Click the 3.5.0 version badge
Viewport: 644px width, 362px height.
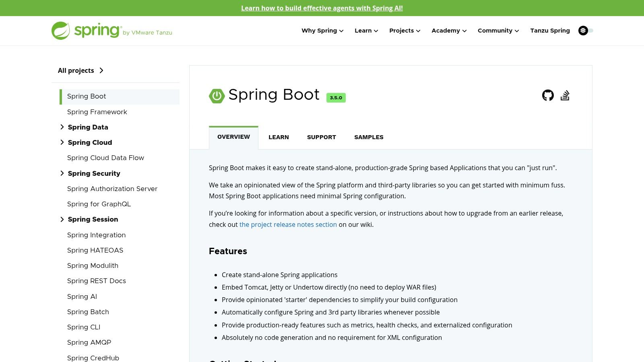tap(336, 98)
